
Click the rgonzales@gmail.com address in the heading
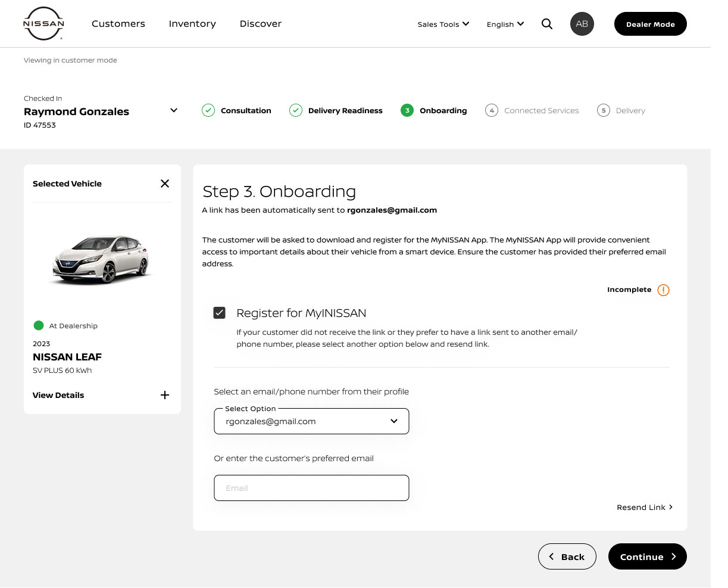(392, 210)
